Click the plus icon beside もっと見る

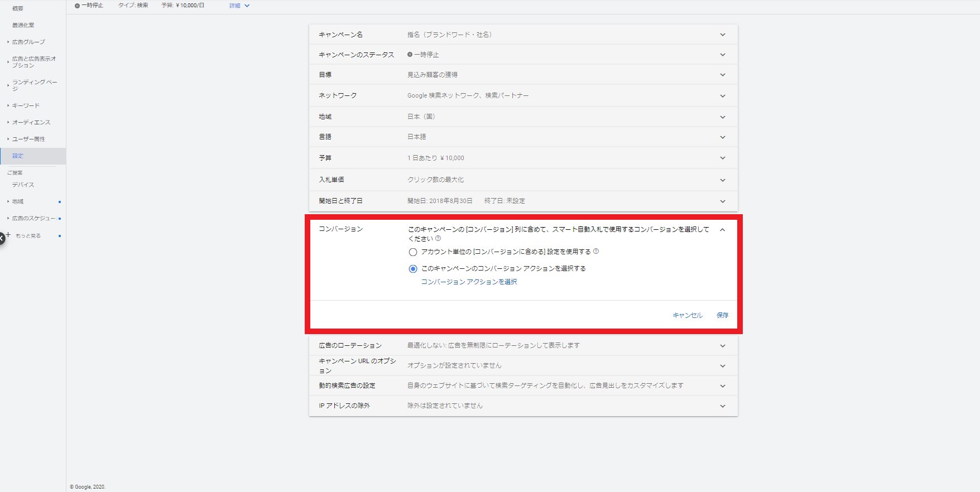[8, 235]
